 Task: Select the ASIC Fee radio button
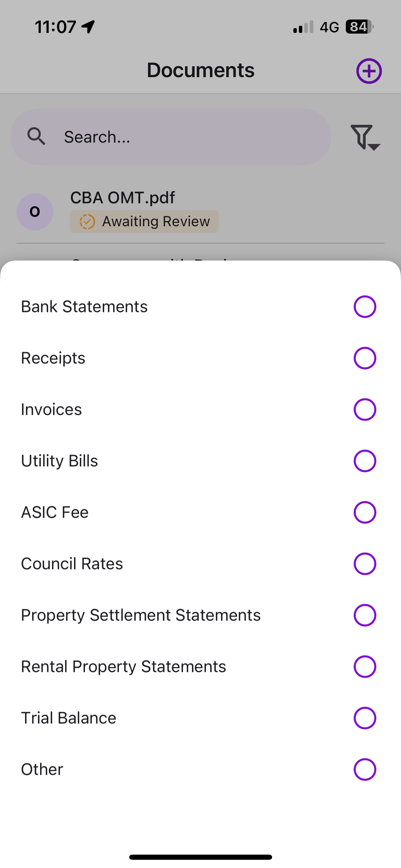(365, 512)
